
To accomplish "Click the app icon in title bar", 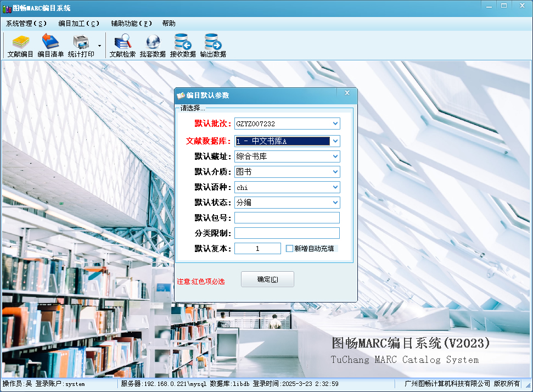I will tap(7, 8).
